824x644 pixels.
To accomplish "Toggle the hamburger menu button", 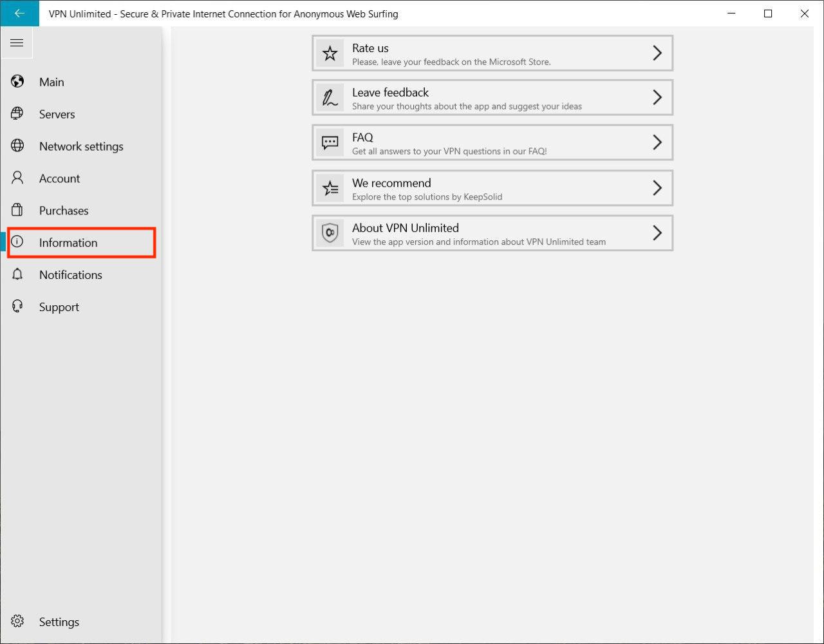I will click(17, 43).
